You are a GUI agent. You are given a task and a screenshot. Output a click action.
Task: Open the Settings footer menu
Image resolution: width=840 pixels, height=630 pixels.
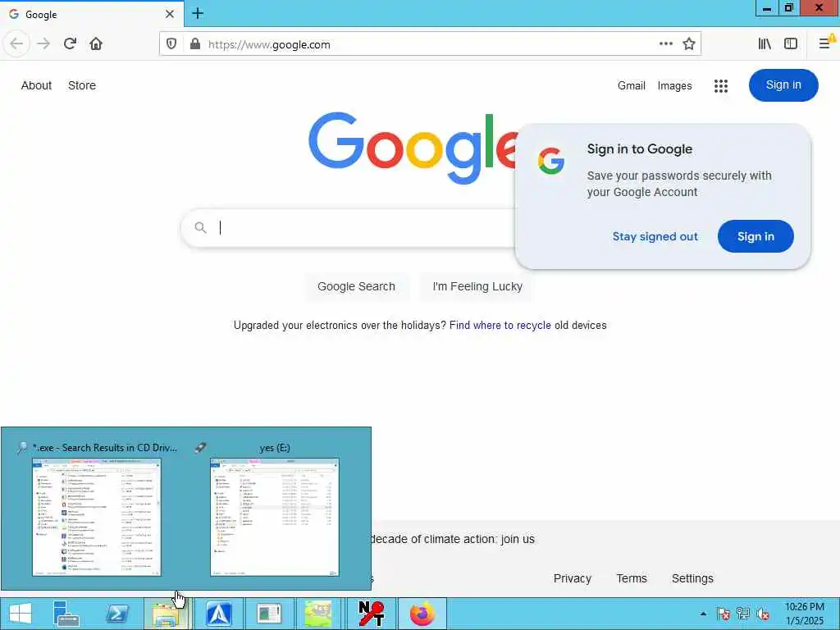point(692,578)
